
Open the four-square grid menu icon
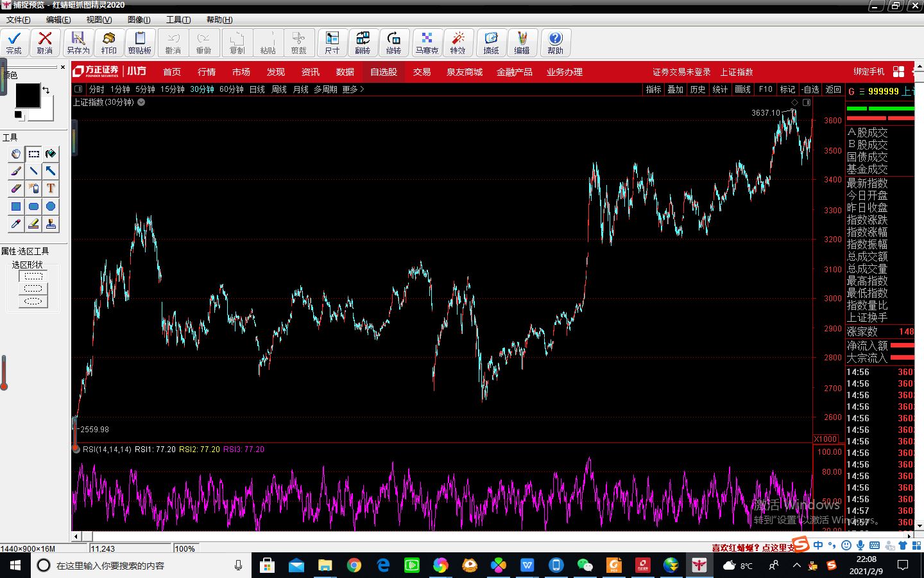tap(898, 71)
